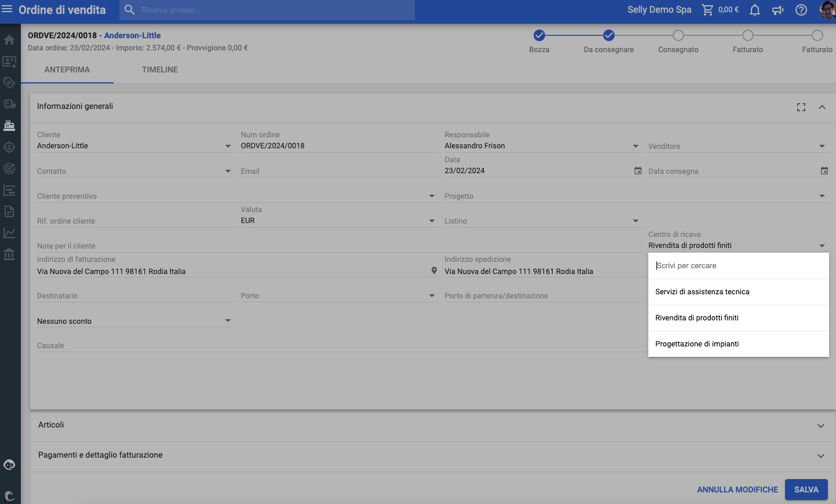Select the Consegnato status step

click(x=678, y=36)
